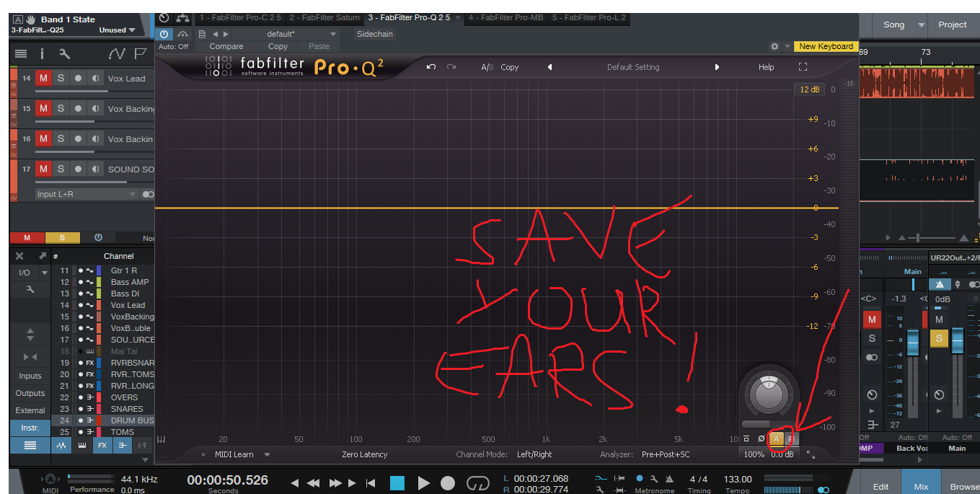This screenshot has width=980, height=494.
Task: Open the plugin routing icon in header
Action: click(183, 17)
